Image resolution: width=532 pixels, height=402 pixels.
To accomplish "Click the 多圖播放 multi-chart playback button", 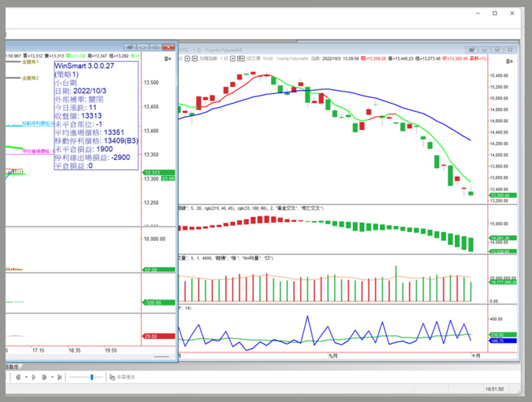I will coord(122,377).
